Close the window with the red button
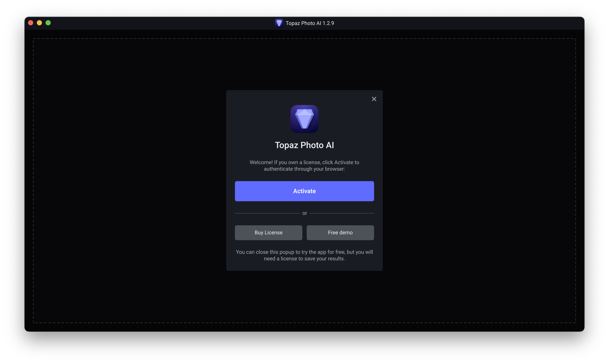The width and height of the screenshot is (609, 364). tap(31, 23)
